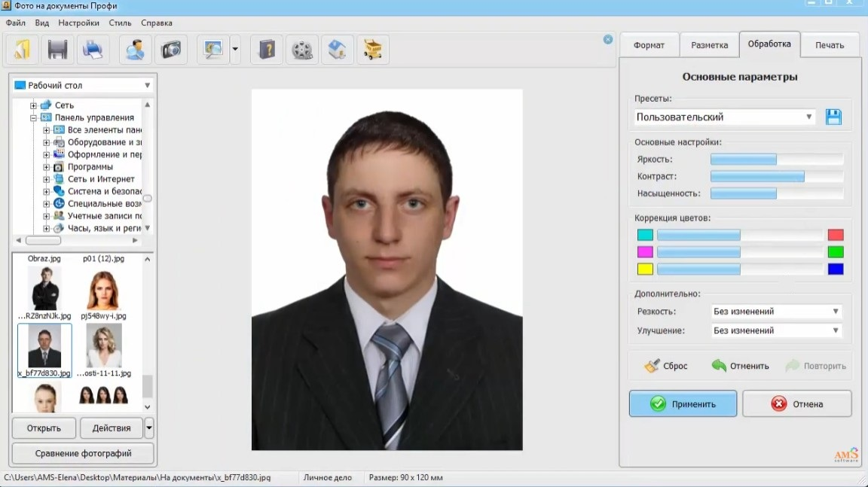Switch to the Печать tab
The image size is (868, 487).
[830, 45]
